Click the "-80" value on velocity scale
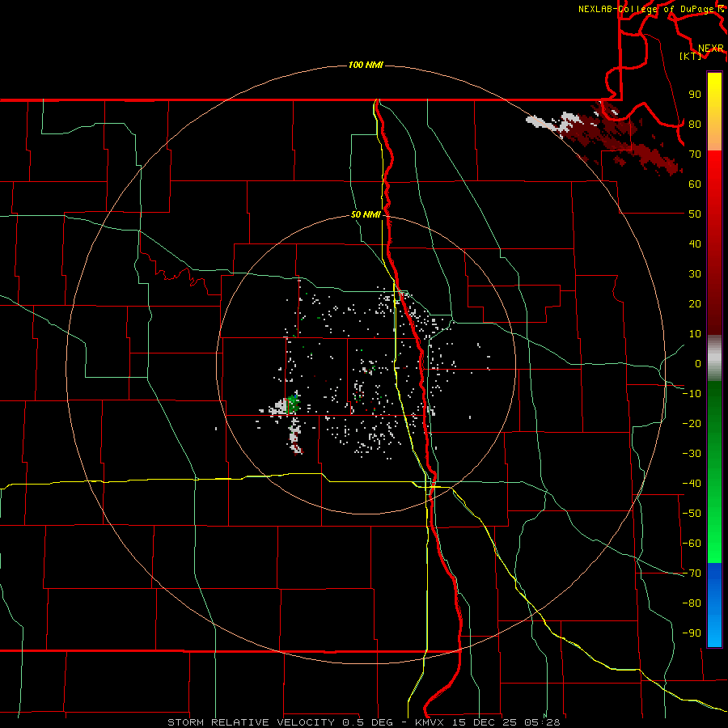Viewport: 728px width, 728px height. tap(692, 603)
